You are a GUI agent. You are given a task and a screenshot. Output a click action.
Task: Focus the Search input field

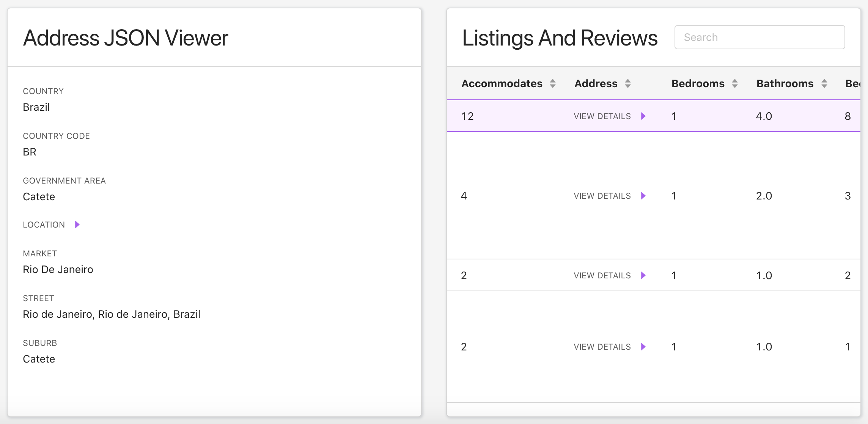[x=759, y=37]
